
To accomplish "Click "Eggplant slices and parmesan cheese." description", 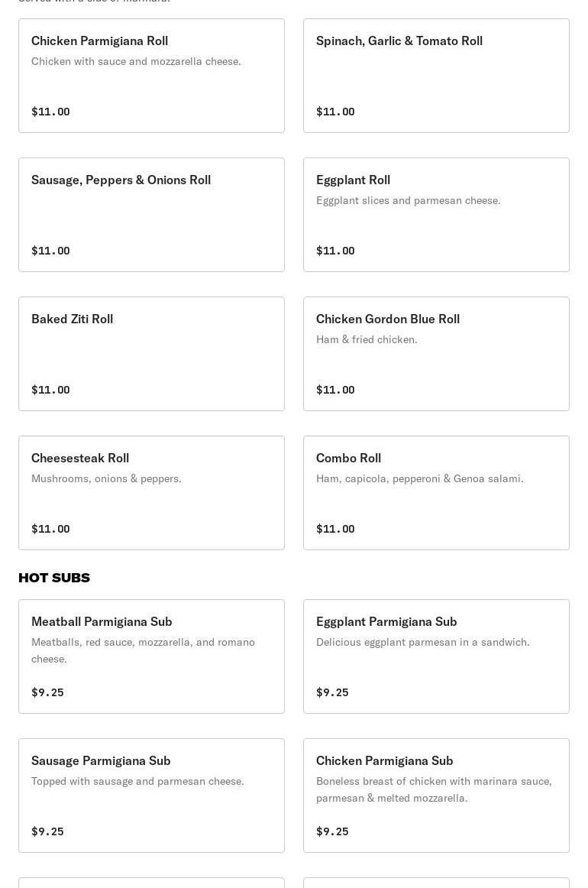I will 408,200.
